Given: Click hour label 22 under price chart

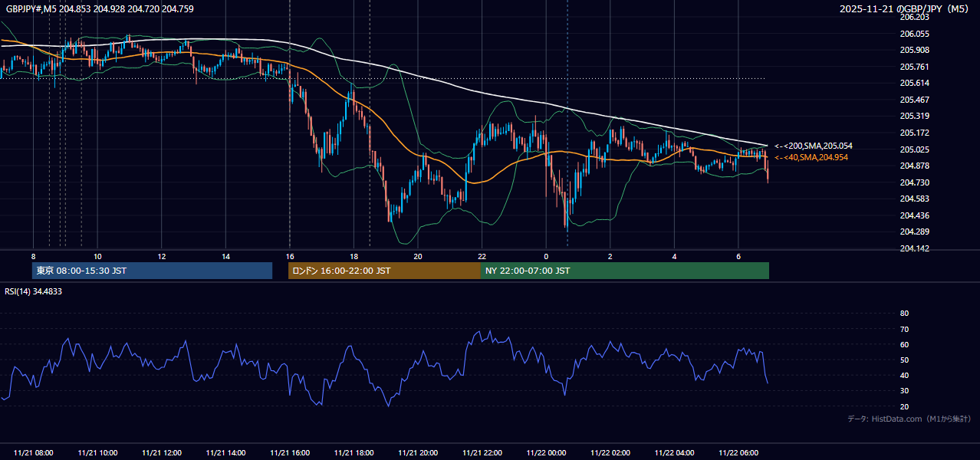Looking at the screenshot, I should click(x=482, y=256).
